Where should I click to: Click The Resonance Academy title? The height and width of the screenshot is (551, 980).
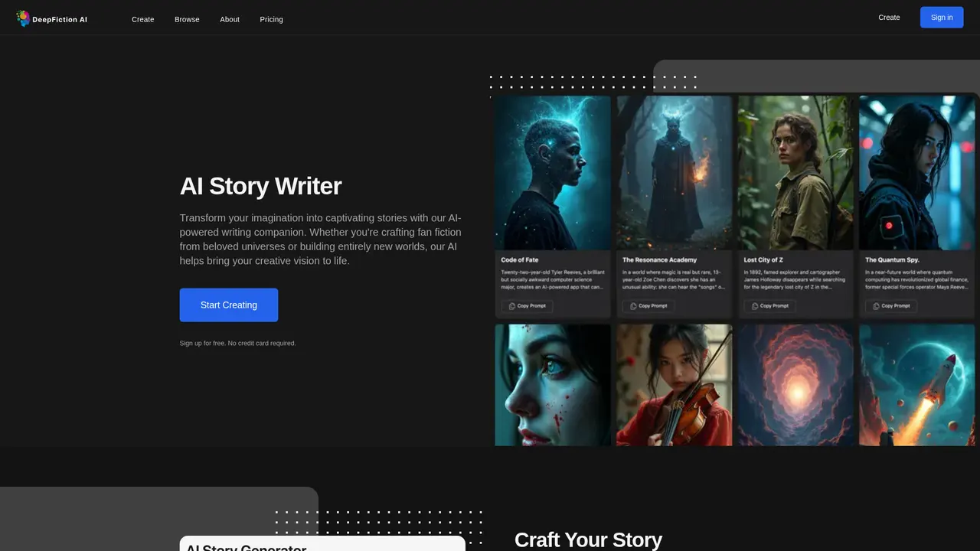tap(660, 260)
